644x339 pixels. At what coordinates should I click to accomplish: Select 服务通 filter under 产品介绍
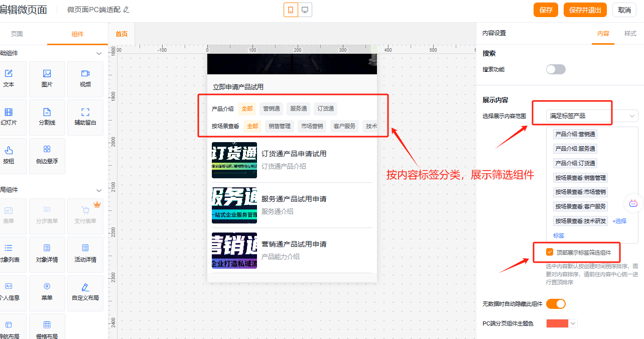click(299, 108)
